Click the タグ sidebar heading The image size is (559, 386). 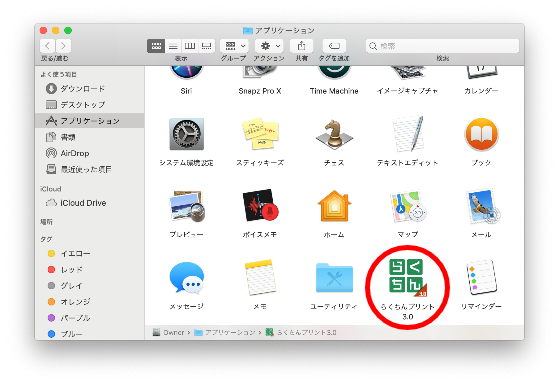click(x=46, y=239)
